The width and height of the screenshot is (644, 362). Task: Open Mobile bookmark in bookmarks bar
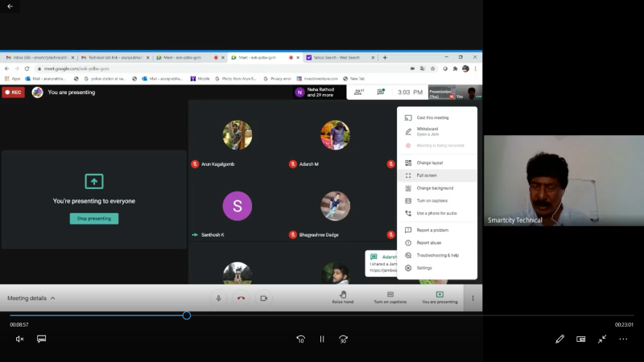pyautogui.click(x=200, y=78)
